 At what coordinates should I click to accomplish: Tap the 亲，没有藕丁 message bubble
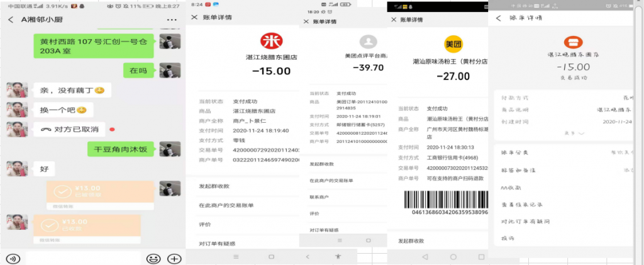(72, 91)
